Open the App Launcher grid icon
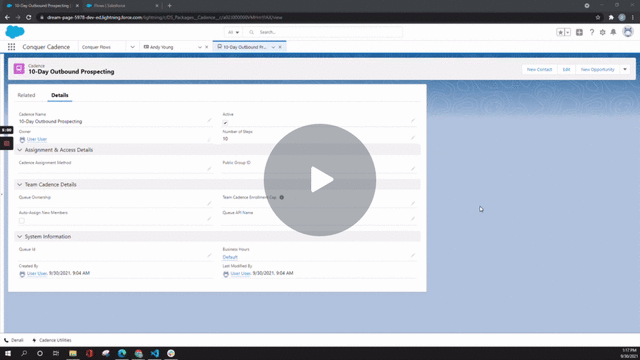 pyautogui.click(x=11, y=47)
